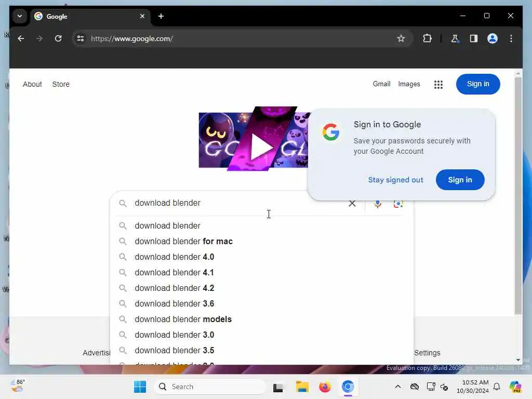Open Google apps grid icon
532x399 pixels.
click(x=438, y=85)
